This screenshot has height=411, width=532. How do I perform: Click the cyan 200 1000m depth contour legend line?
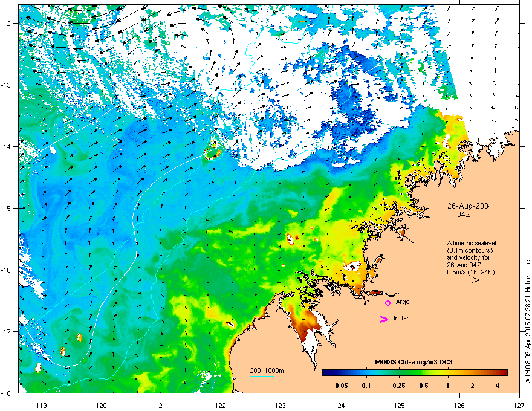pos(262,376)
